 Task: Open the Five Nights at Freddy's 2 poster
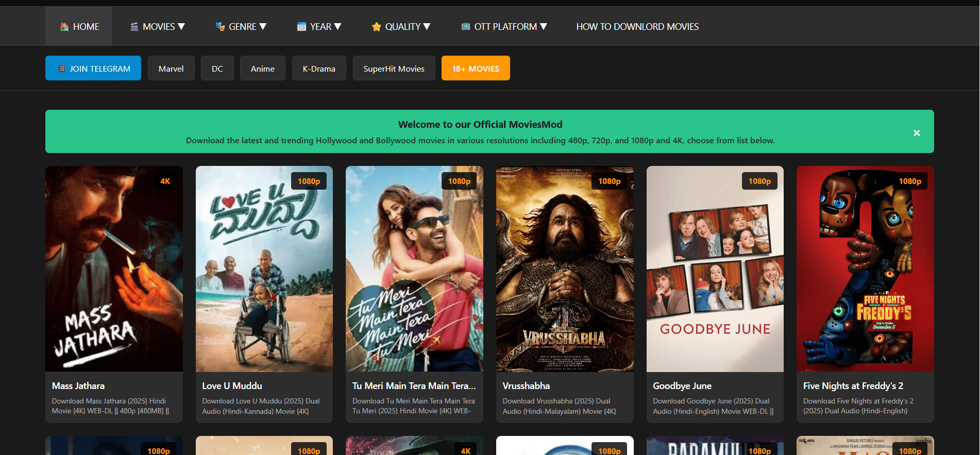(865, 268)
